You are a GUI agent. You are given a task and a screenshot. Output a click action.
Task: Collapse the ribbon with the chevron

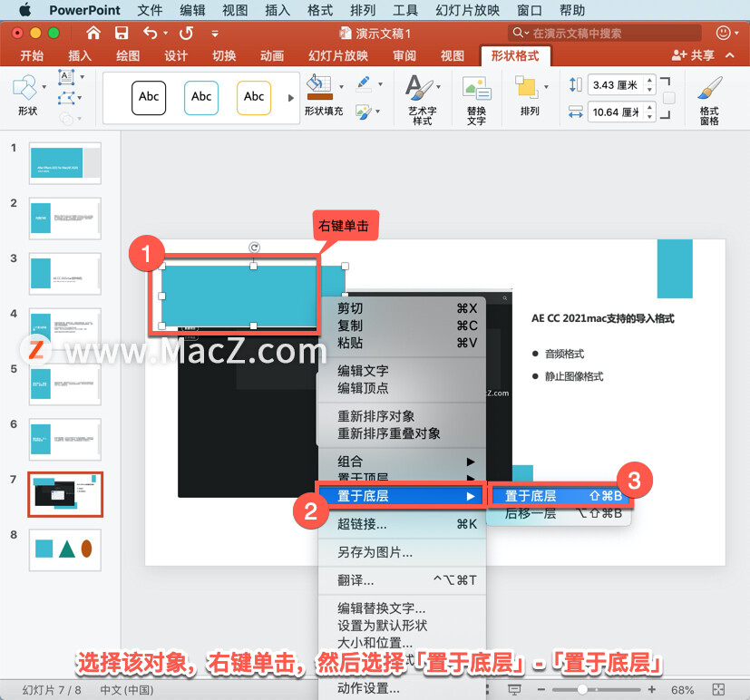730,55
